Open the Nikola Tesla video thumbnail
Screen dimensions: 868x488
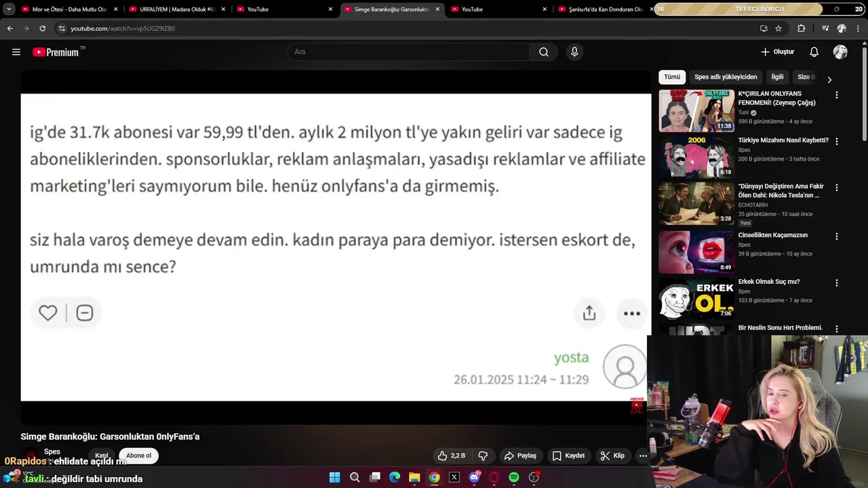tap(696, 203)
